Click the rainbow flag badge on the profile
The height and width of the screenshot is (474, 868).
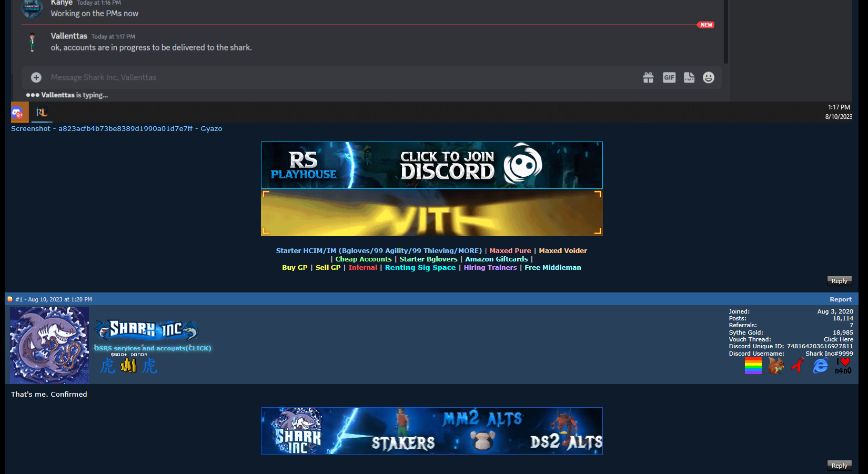[x=753, y=367]
